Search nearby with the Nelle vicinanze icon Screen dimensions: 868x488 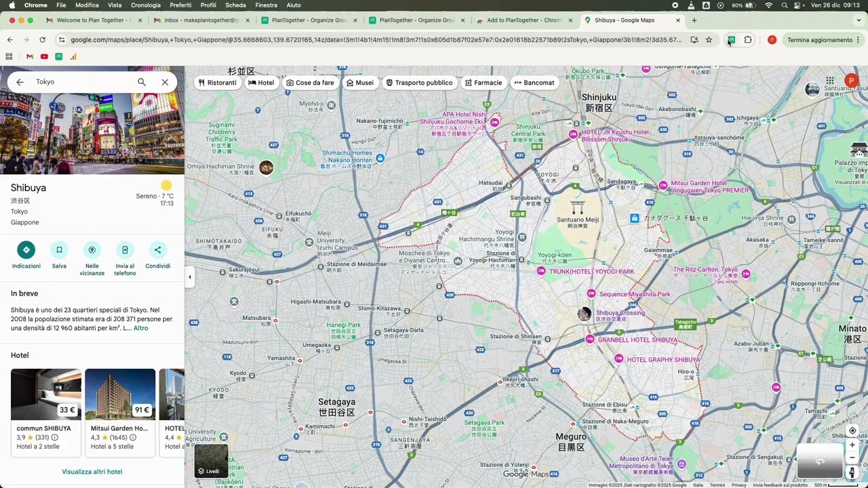point(92,249)
